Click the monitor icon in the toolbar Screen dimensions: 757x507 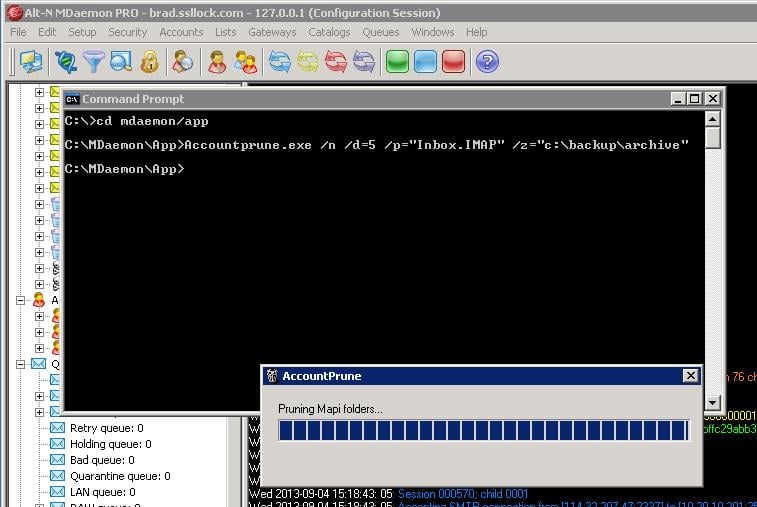31,62
